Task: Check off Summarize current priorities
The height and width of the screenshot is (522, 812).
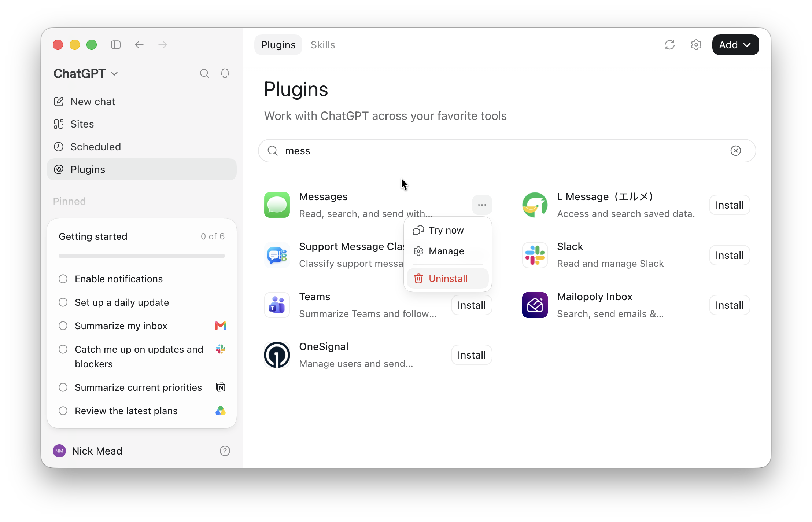Action: [63, 387]
